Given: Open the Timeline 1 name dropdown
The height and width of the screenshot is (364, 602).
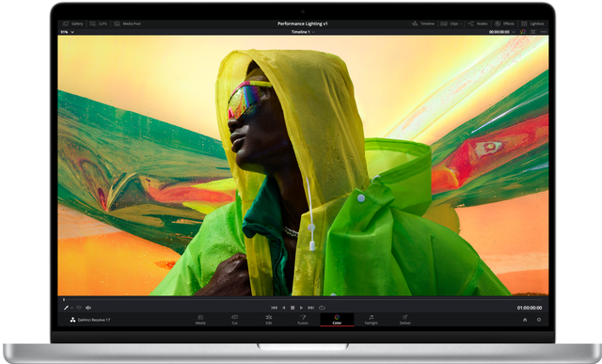Looking at the screenshot, I should pyautogui.click(x=303, y=32).
